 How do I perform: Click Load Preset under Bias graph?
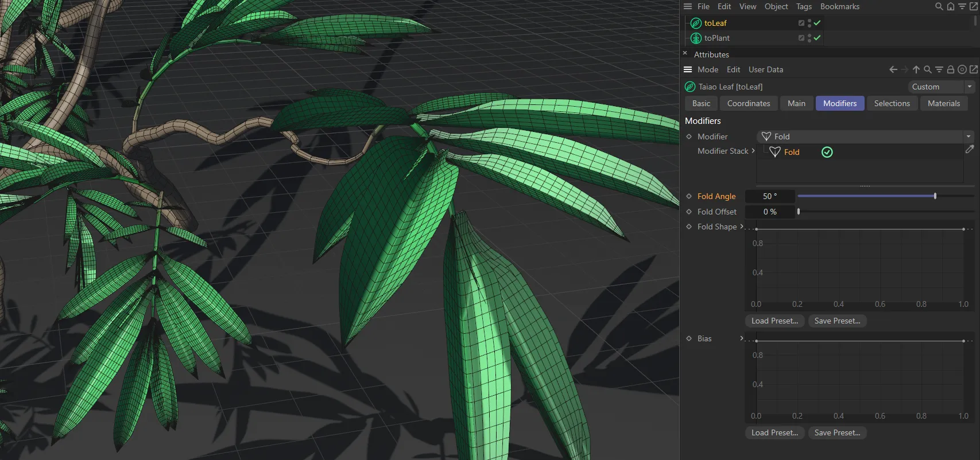pyautogui.click(x=774, y=432)
